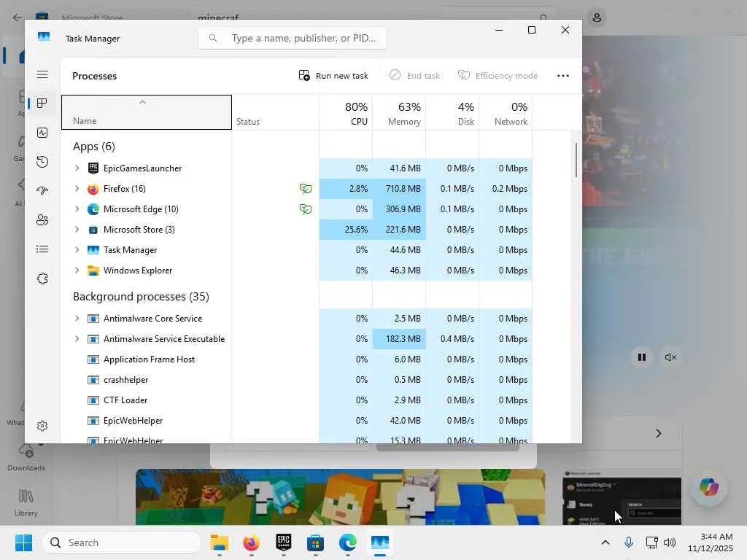Viewport: 747px width, 560px height.
Task: Open more options ellipsis in Task Manager
Action: click(563, 76)
